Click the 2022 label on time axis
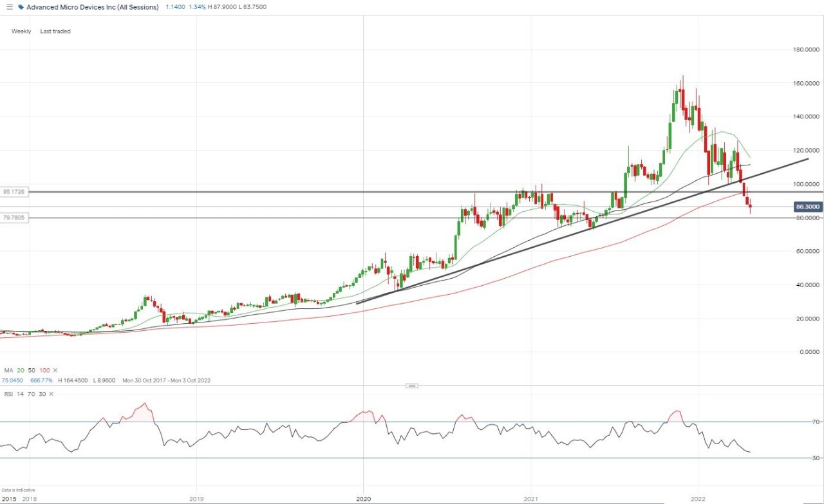 point(697,499)
